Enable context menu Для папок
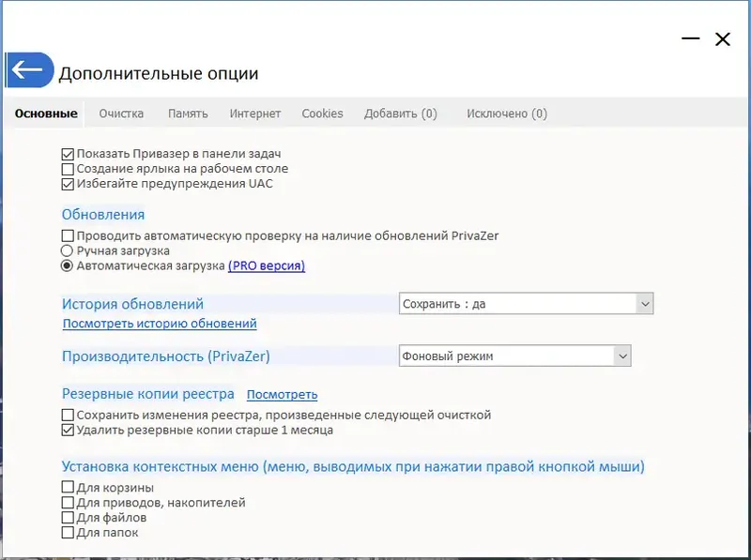Screen dimensions: 751x560 coord(68,532)
